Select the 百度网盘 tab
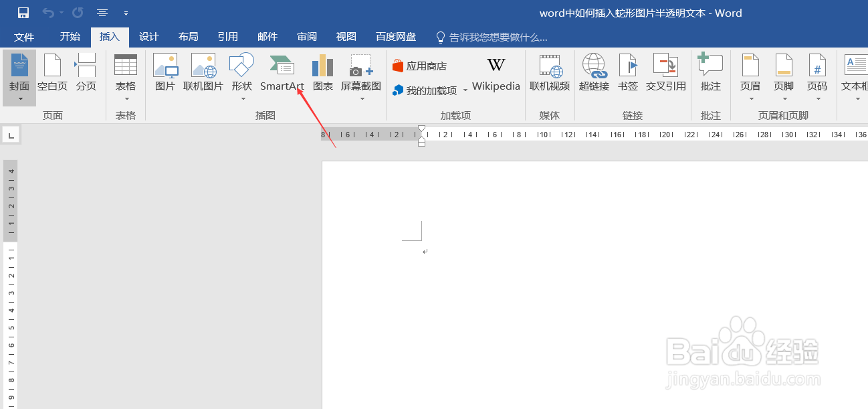 396,37
